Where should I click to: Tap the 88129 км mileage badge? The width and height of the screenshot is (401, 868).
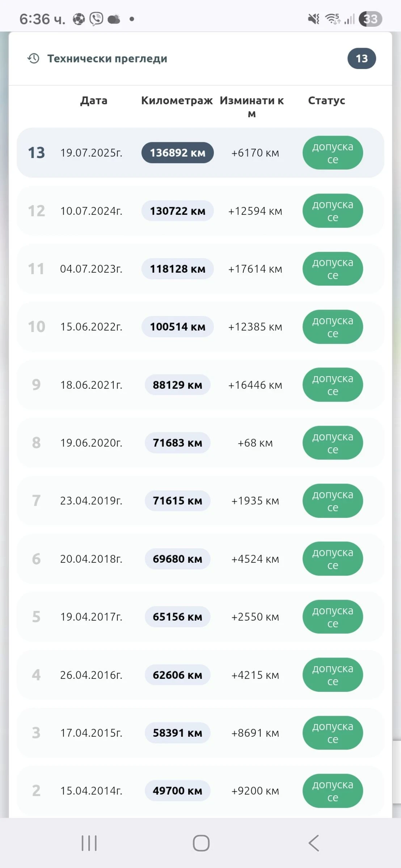177,385
